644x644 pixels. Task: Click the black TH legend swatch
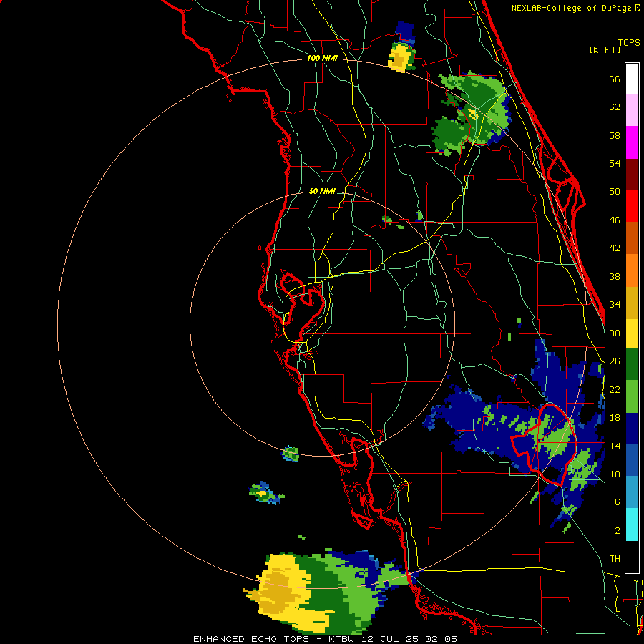point(632,557)
